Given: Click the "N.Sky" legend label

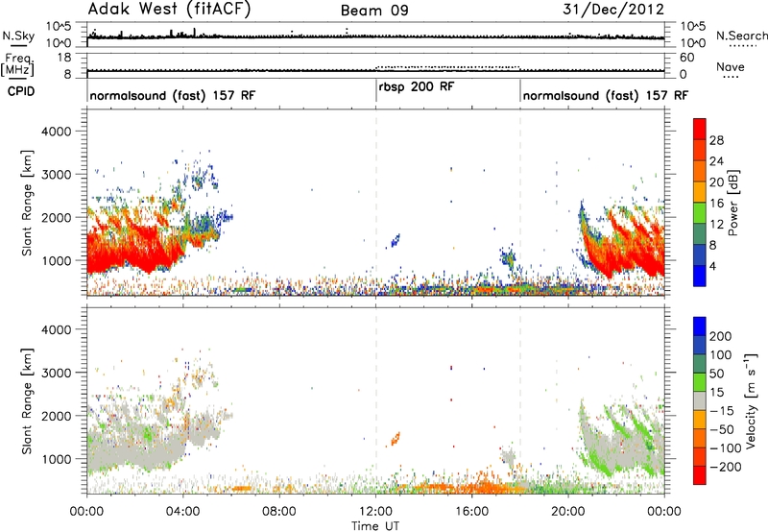Looking at the screenshot, I should (x=18, y=36).
